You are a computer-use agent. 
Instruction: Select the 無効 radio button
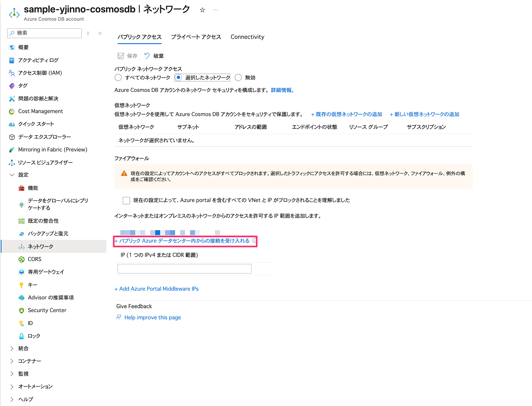click(238, 77)
